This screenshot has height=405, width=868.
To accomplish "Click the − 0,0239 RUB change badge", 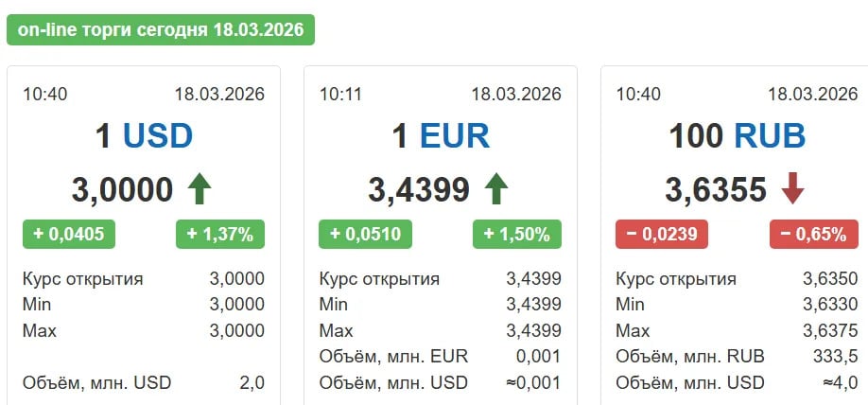I will (662, 234).
